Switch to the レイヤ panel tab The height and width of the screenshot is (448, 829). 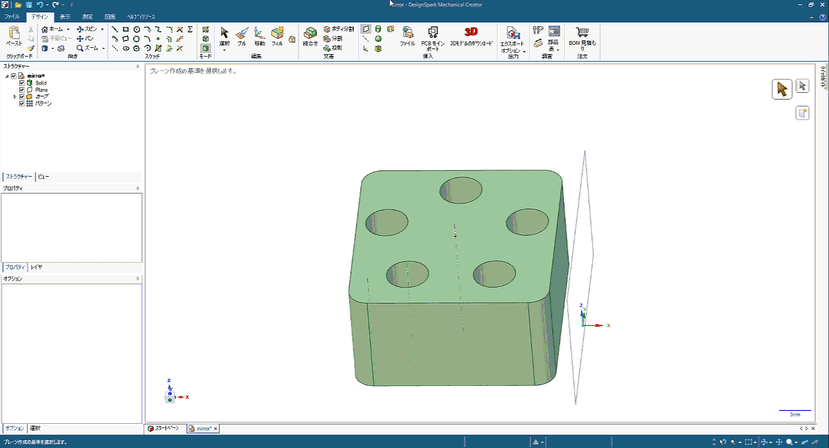pyautogui.click(x=36, y=267)
